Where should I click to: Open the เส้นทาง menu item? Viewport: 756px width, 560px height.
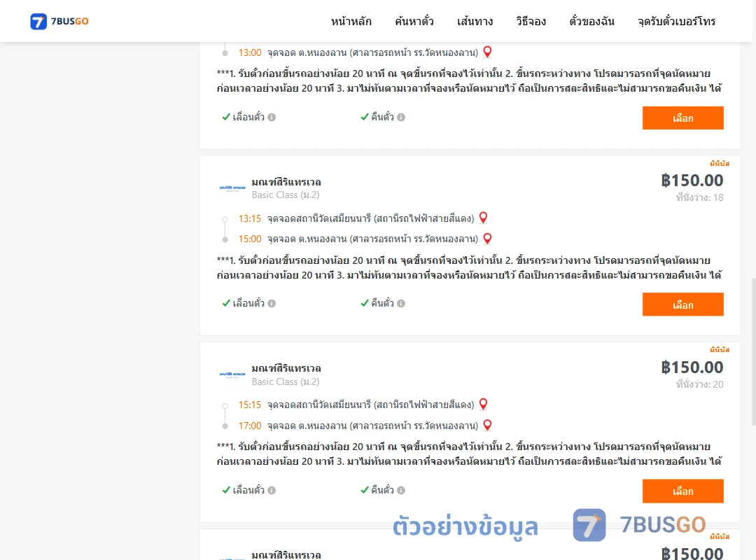(x=475, y=21)
